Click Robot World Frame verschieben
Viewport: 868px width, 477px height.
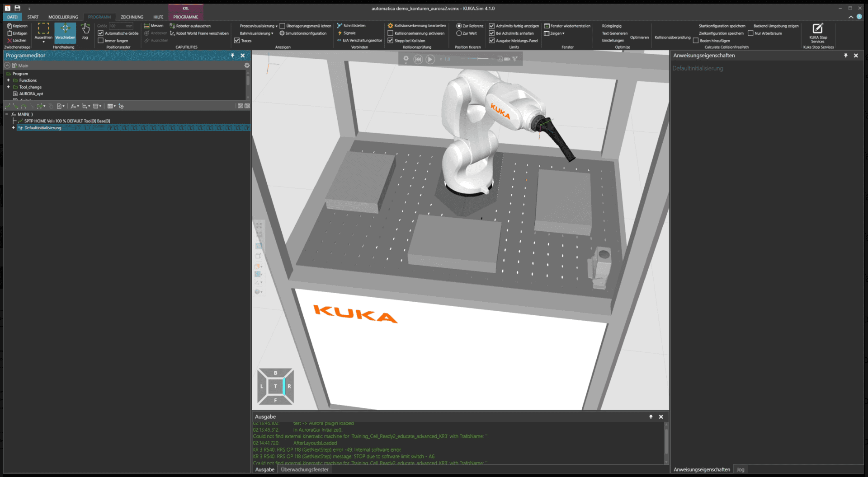coord(199,33)
